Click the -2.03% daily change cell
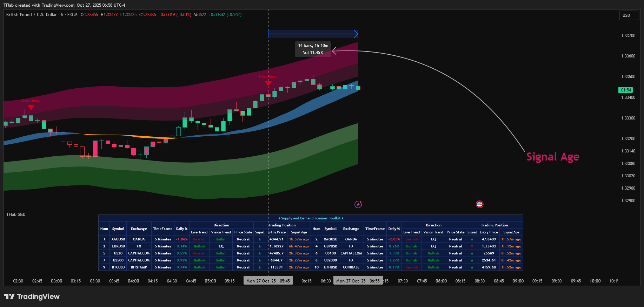Image resolution: width=644 pixels, height=307 pixels. pyautogui.click(x=394, y=239)
